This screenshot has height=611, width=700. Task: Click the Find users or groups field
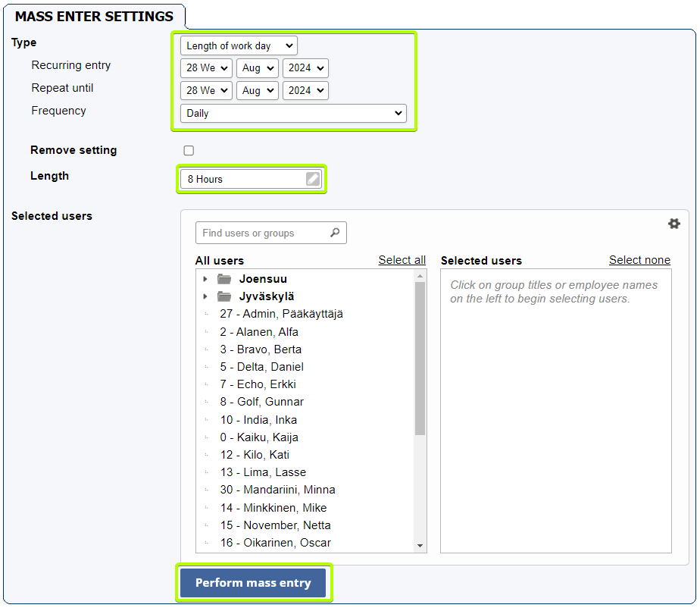[270, 233]
